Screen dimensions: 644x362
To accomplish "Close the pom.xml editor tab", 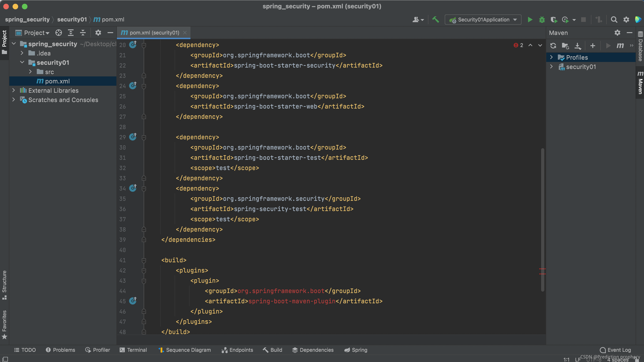I will [185, 33].
